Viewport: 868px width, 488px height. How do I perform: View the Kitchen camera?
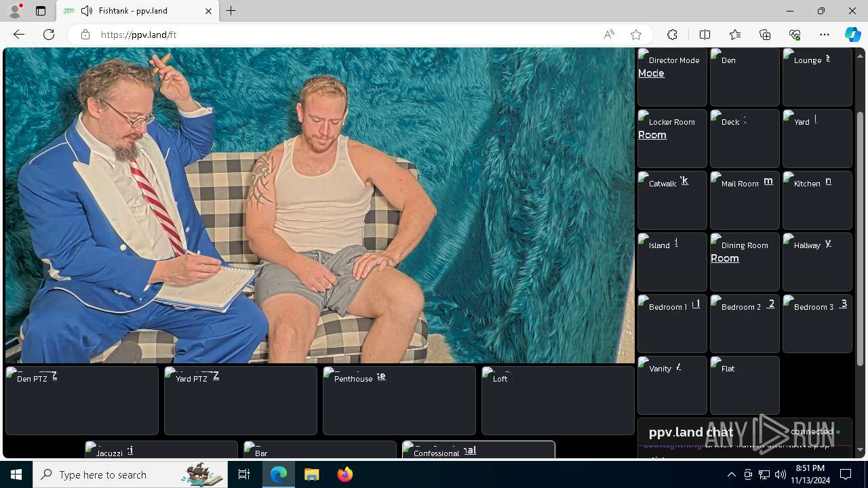click(817, 200)
